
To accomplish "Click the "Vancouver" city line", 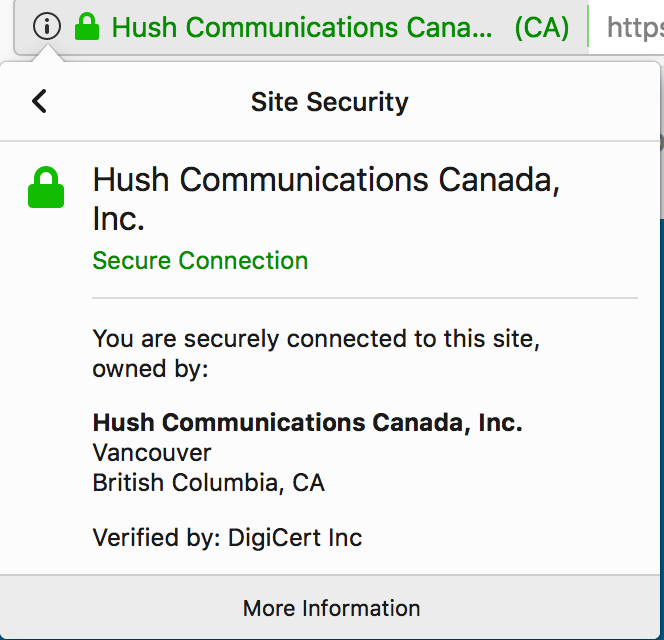I will click(x=152, y=452).
